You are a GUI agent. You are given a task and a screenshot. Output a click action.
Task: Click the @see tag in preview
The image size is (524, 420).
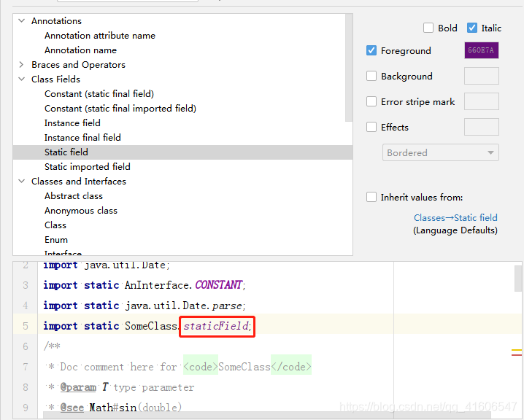(x=72, y=408)
